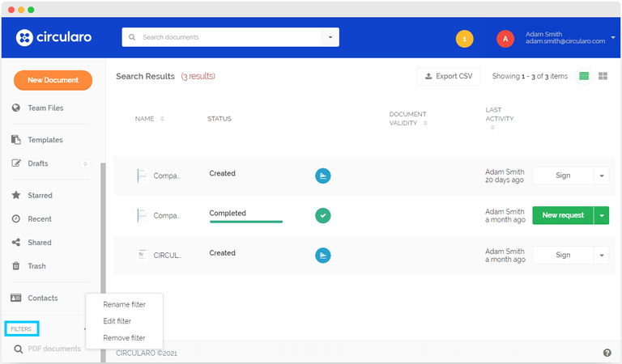Click the red user avatar icon
The image size is (622, 364).
[505, 38]
